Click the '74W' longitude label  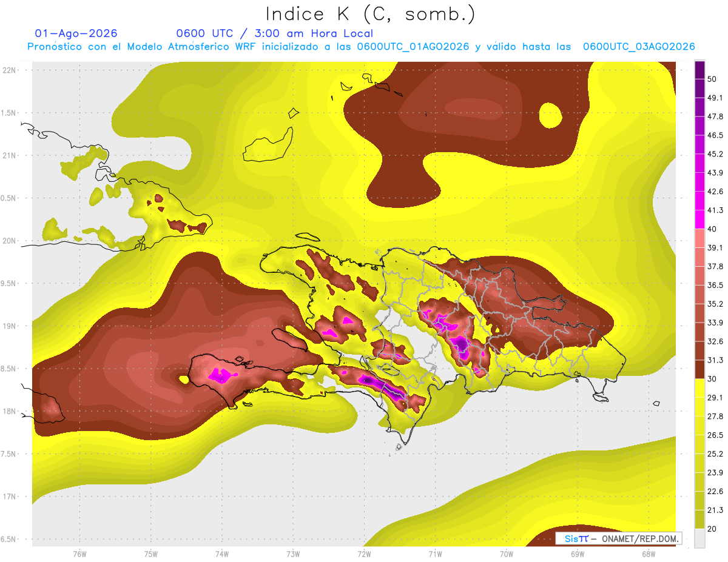point(221,554)
